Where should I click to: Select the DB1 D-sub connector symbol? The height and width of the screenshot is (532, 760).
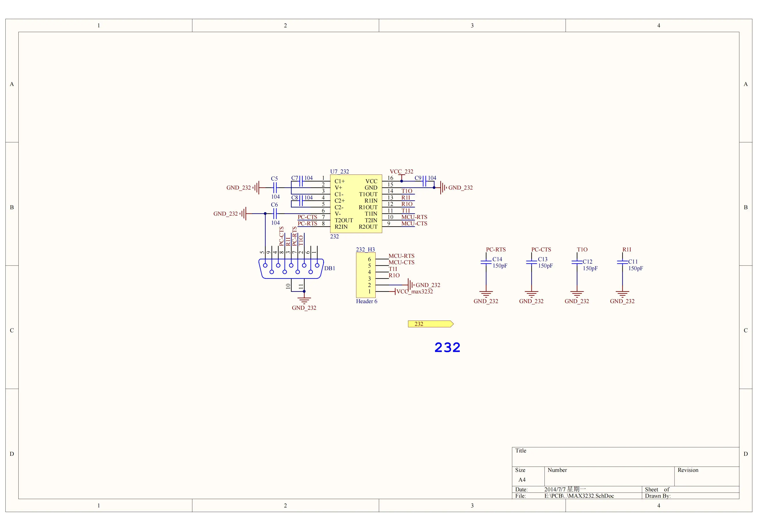[291, 268]
